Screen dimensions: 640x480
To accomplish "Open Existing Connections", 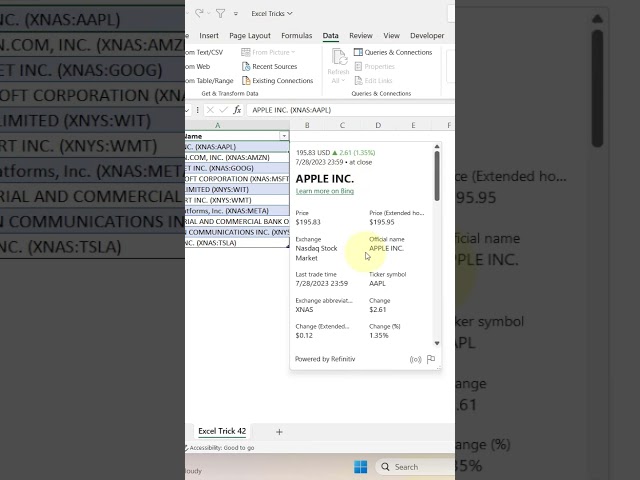I will [278, 81].
